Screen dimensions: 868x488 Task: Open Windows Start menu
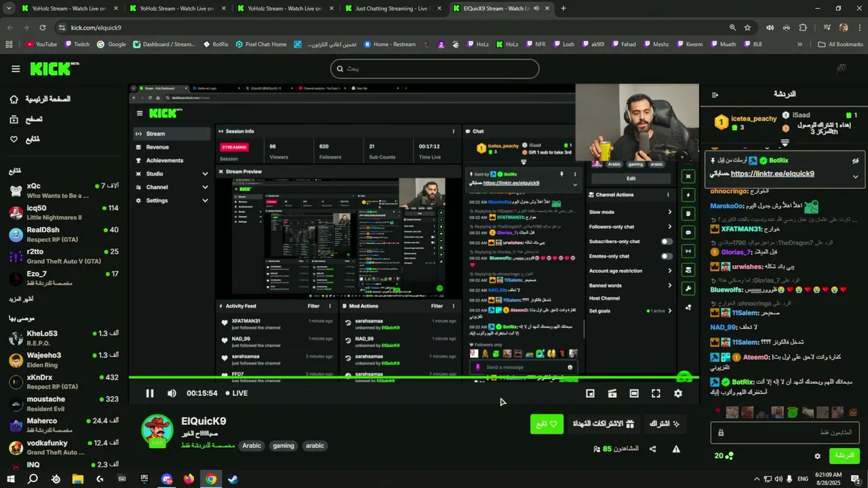pyautogui.click(x=9, y=479)
